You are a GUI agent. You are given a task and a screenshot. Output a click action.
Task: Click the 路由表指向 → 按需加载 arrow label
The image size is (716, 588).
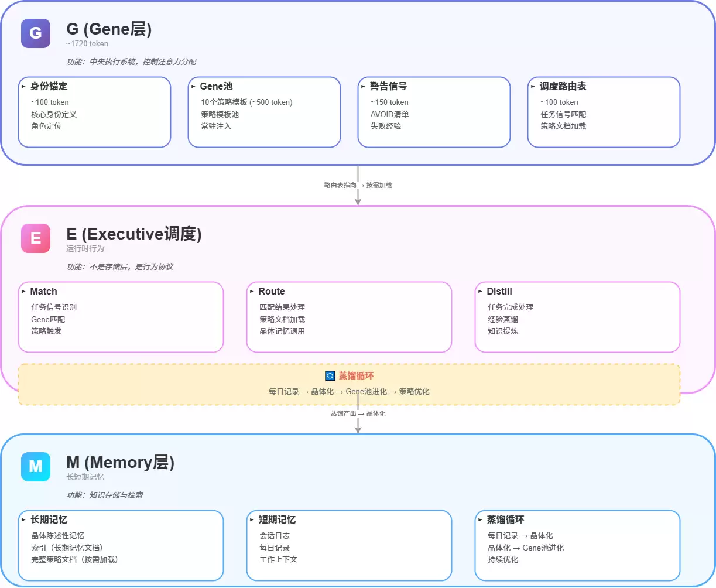tap(358, 185)
